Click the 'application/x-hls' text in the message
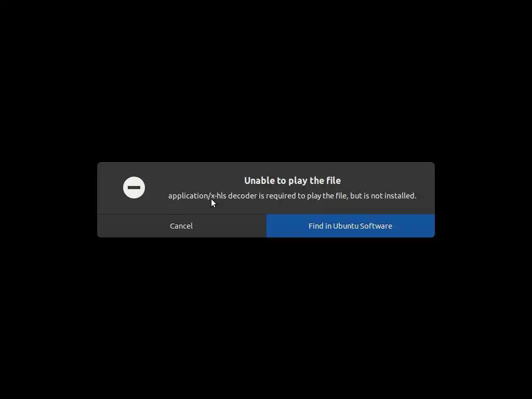This screenshot has height=399, width=532. pyautogui.click(x=197, y=196)
